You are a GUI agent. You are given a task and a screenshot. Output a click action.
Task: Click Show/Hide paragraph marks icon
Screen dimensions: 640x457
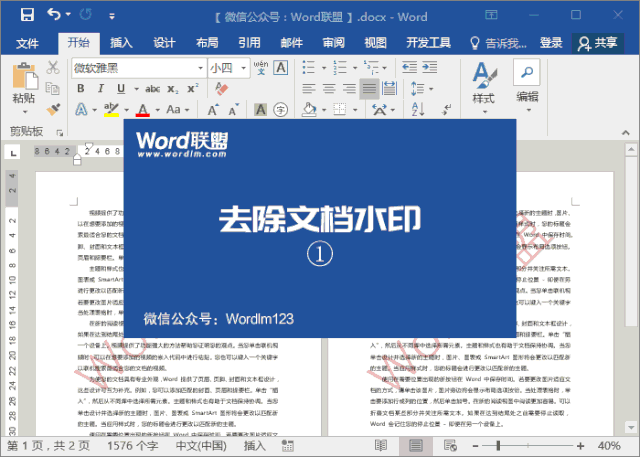pyautogui.click(x=447, y=109)
